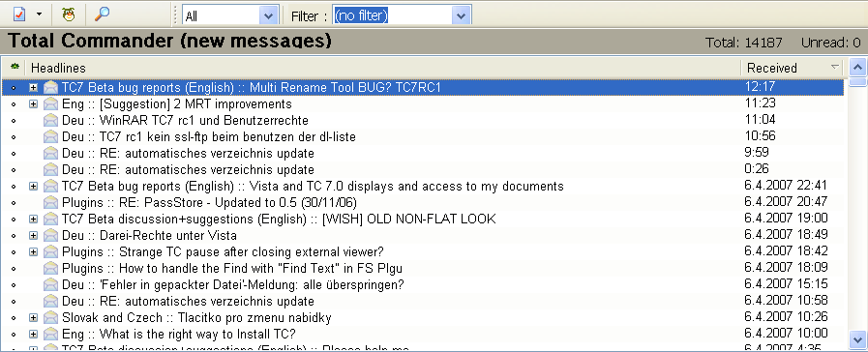Click the message list scrollbar thumb
Screen dimensions: 868x352
pos(857,82)
